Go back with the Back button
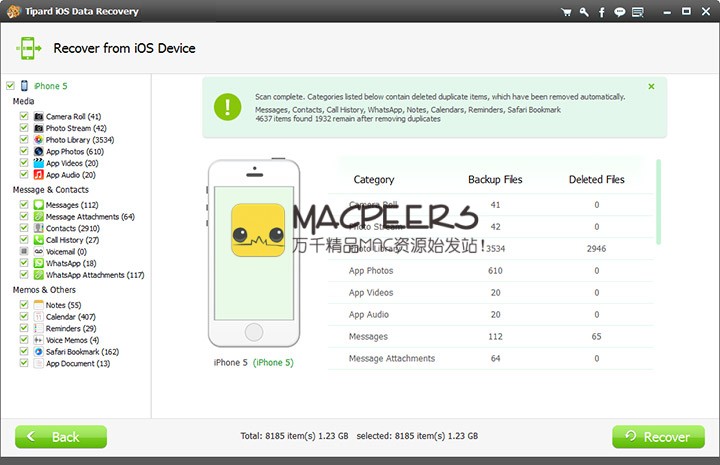The width and height of the screenshot is (720, 465). tap(61, 437)
